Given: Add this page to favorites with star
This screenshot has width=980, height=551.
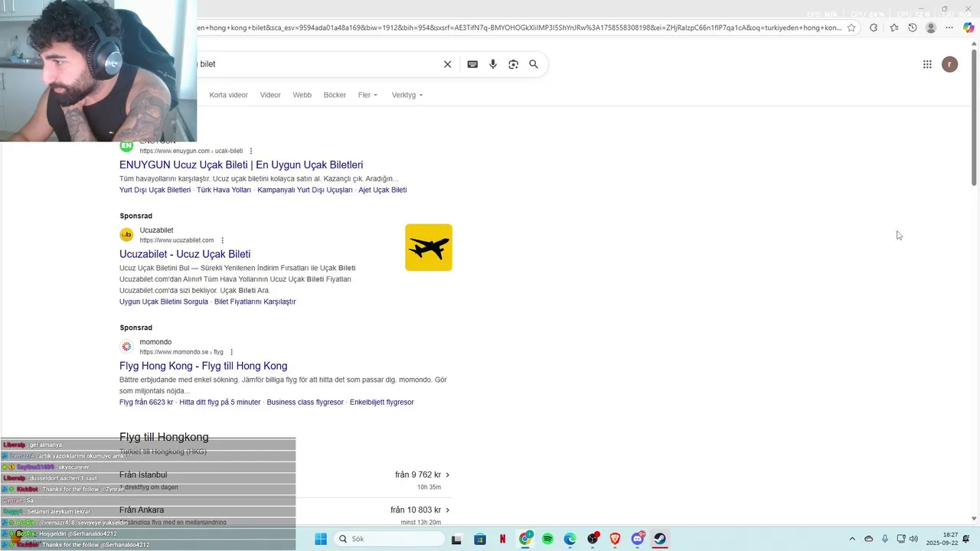Looking at the screenshot, I should pyautogui.click(x=851, y=28).
